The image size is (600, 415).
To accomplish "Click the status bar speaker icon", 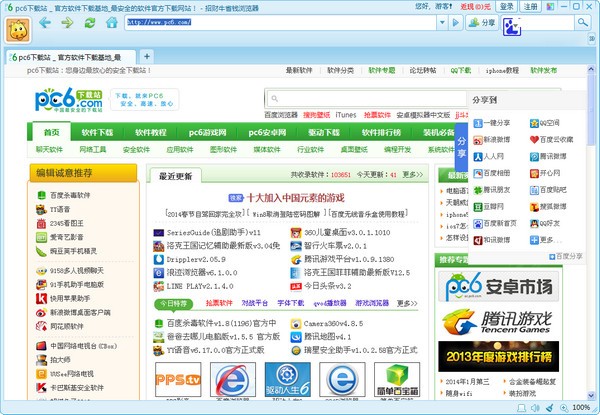I will point(535,408).
